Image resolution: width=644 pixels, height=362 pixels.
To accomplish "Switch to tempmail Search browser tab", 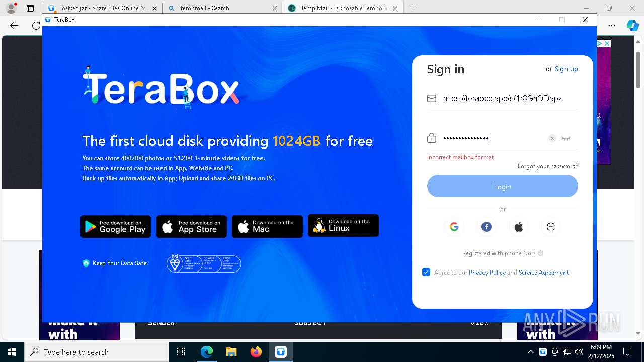I will (221, 8).
